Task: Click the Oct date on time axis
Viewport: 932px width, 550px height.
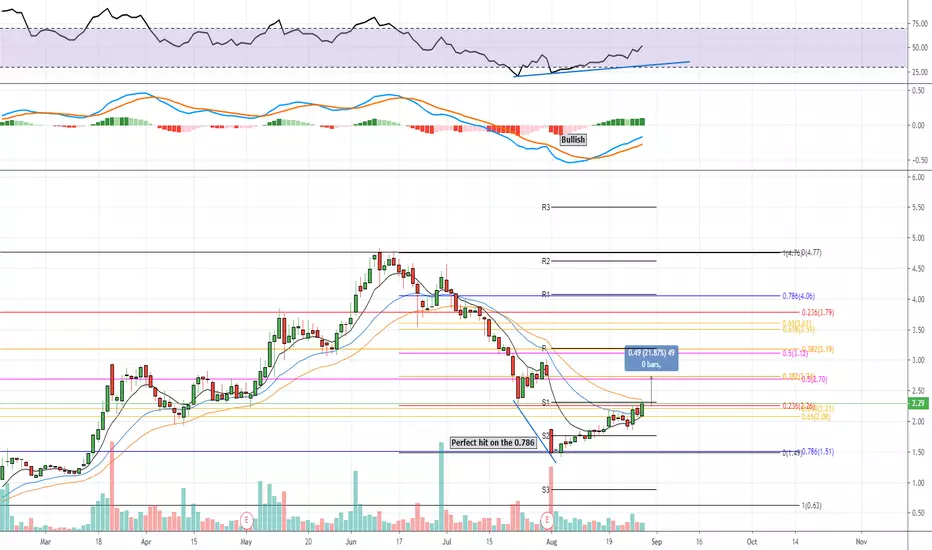Action: [752, 542]
